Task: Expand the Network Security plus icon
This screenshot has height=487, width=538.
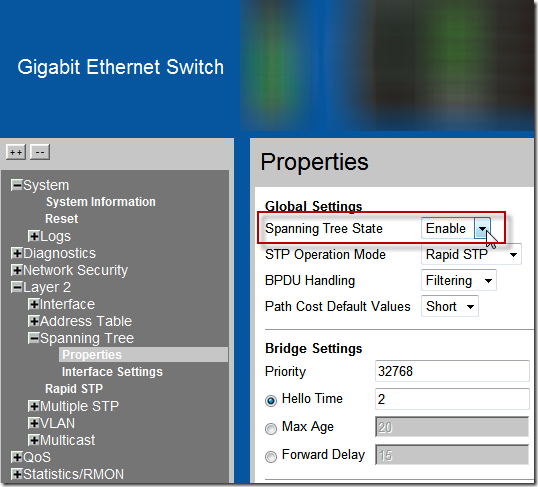Action: pyautogui.click(x=16, y=270)
